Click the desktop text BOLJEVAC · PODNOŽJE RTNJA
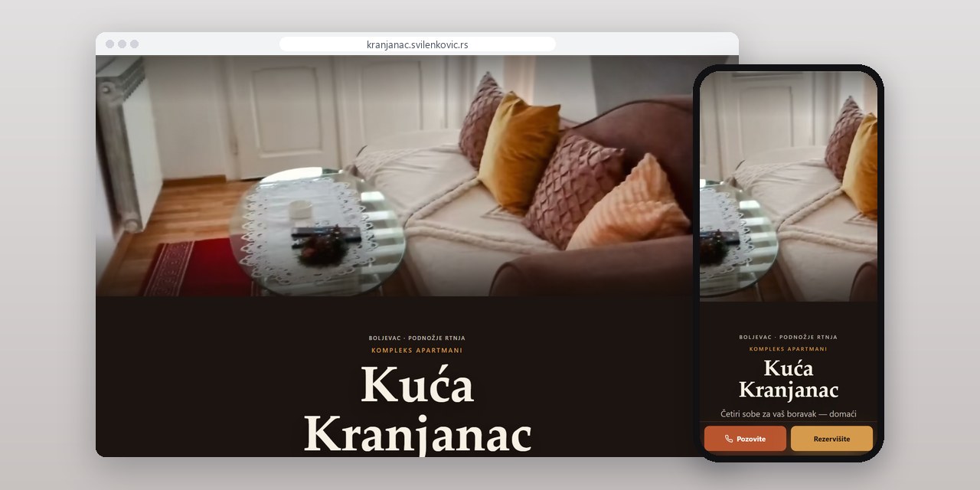980x490 pixels. click(x=417, y=338)
